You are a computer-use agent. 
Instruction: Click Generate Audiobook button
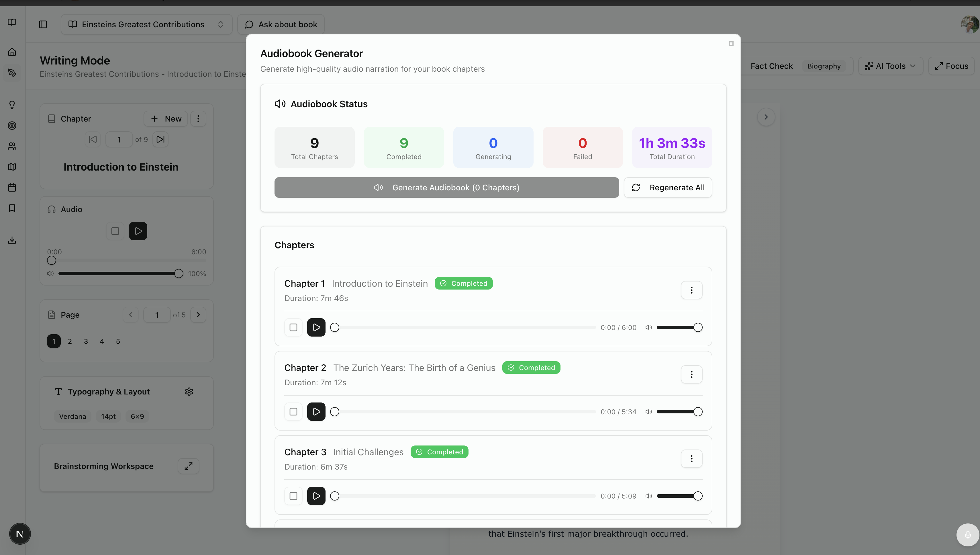(446, 187)
